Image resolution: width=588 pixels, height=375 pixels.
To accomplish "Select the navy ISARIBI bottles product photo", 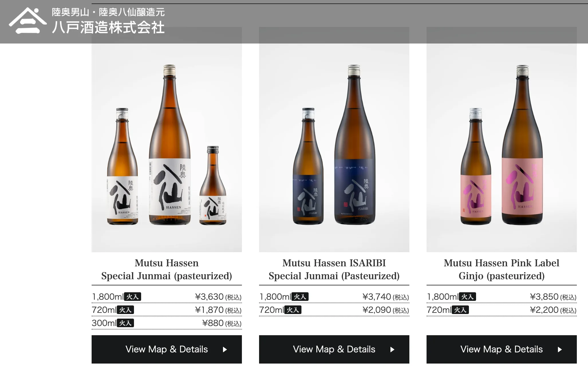I will tap(334, 139).
